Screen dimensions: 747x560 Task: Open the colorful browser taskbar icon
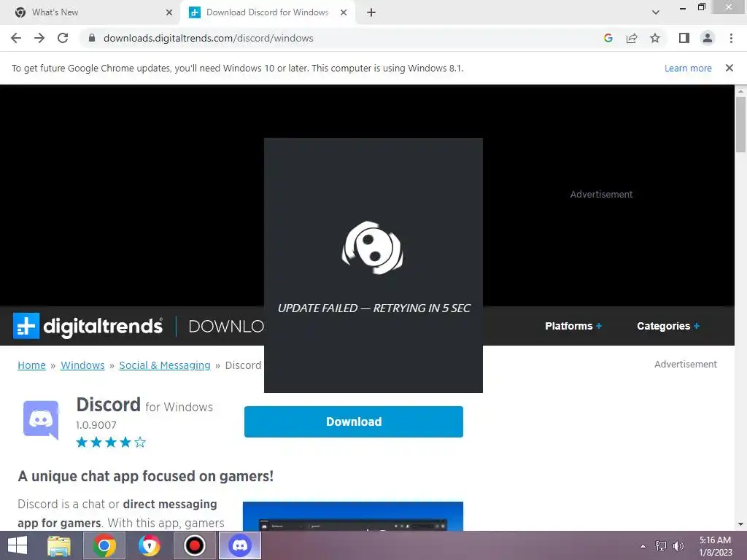click(149, 545)
